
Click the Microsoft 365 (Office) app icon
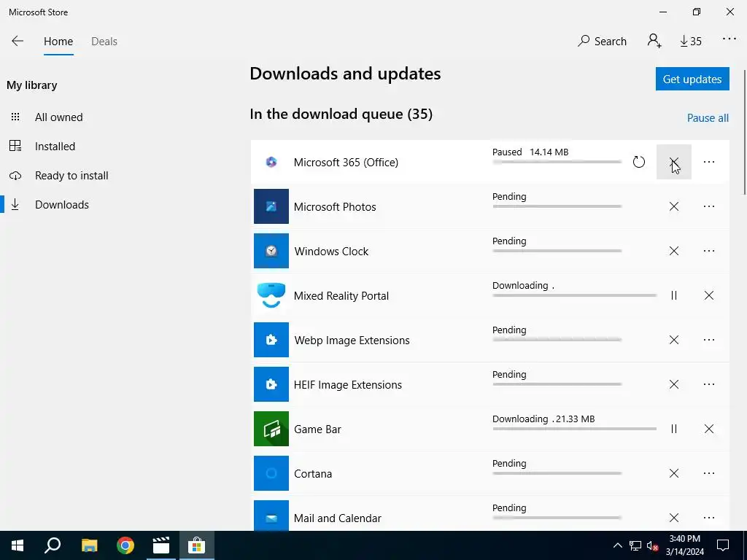click(271, 162)
